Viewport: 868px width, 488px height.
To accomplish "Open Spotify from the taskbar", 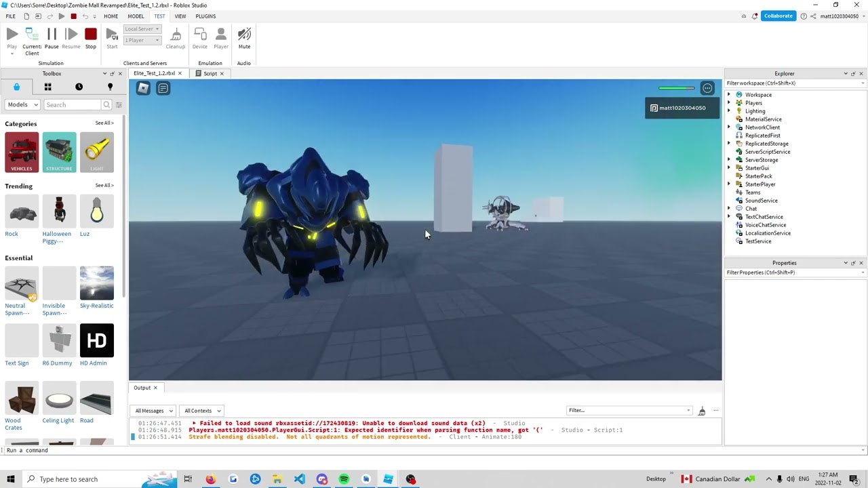I will click(x=344, y=479).
